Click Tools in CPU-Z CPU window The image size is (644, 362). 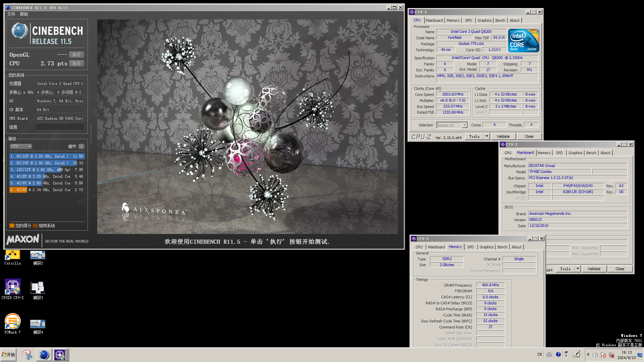click(474, 136)
